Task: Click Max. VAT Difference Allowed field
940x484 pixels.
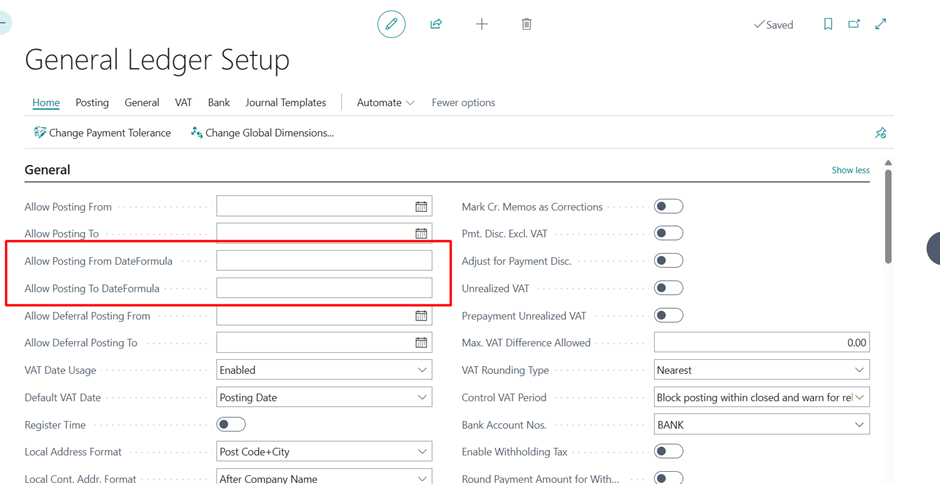Action: pos(761,342)
